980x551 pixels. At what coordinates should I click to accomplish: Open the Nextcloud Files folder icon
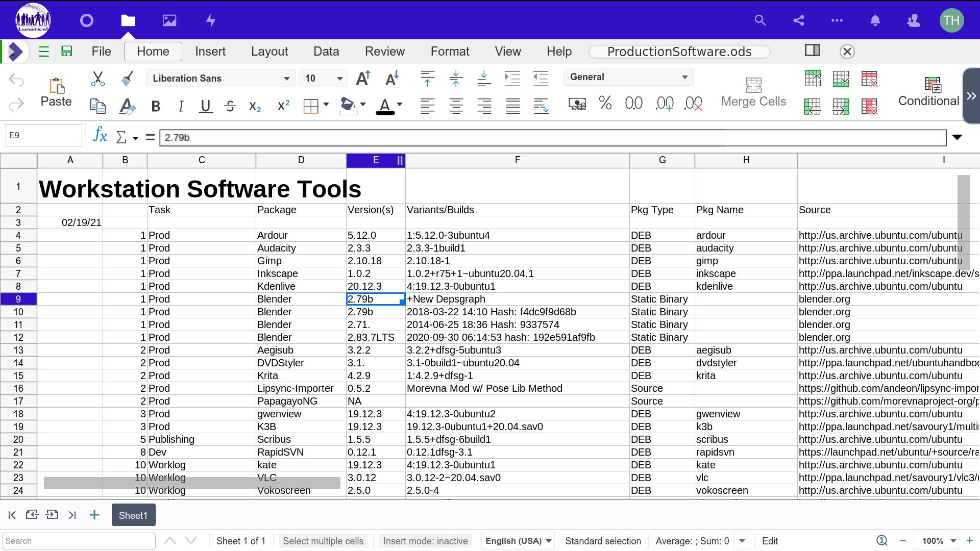(x=128, y=20)
